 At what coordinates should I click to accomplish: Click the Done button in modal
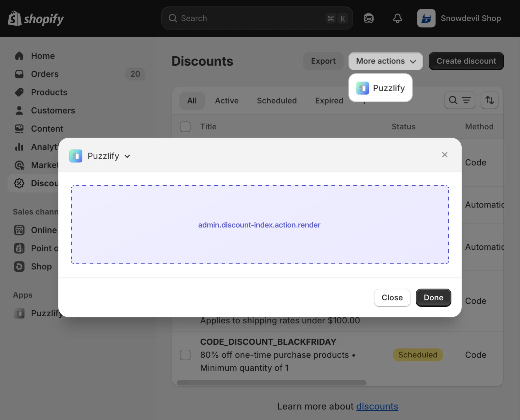click(433, 297)
